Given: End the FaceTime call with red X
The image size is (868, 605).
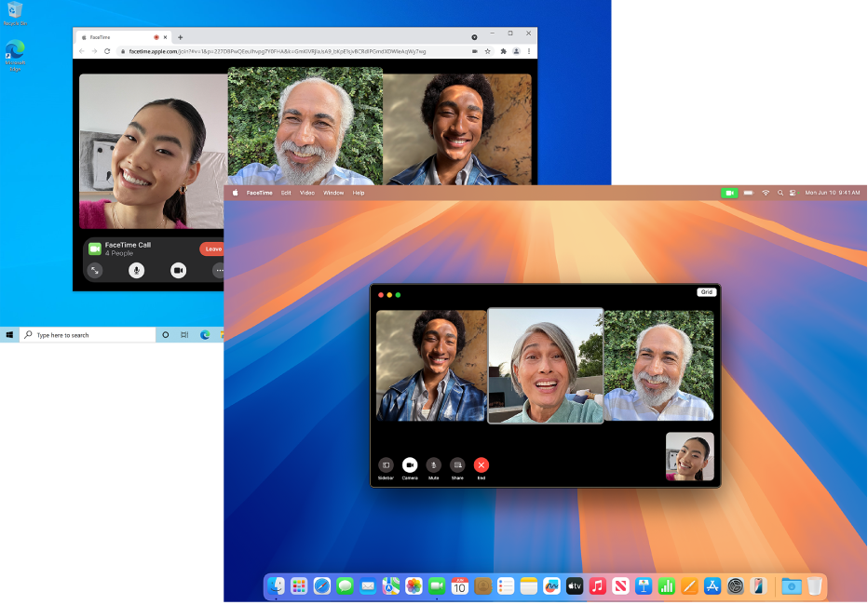Looking at the screenshot, I should tap(481, 465).
